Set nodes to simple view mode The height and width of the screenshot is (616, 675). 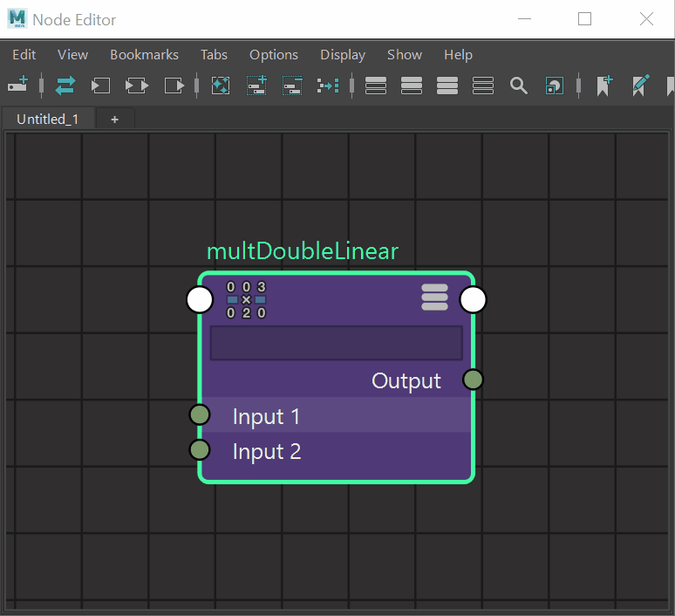click(x=376, y=86)
